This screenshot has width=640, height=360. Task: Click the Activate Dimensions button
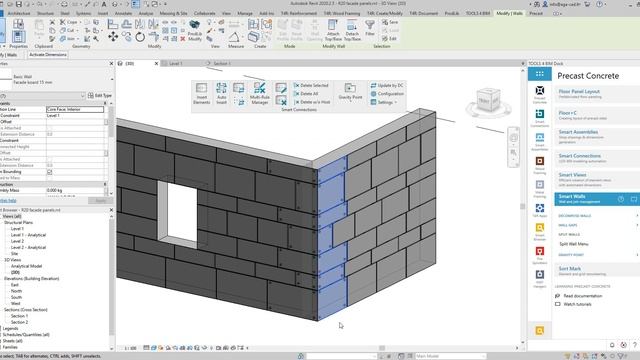[x=48, y=55]
